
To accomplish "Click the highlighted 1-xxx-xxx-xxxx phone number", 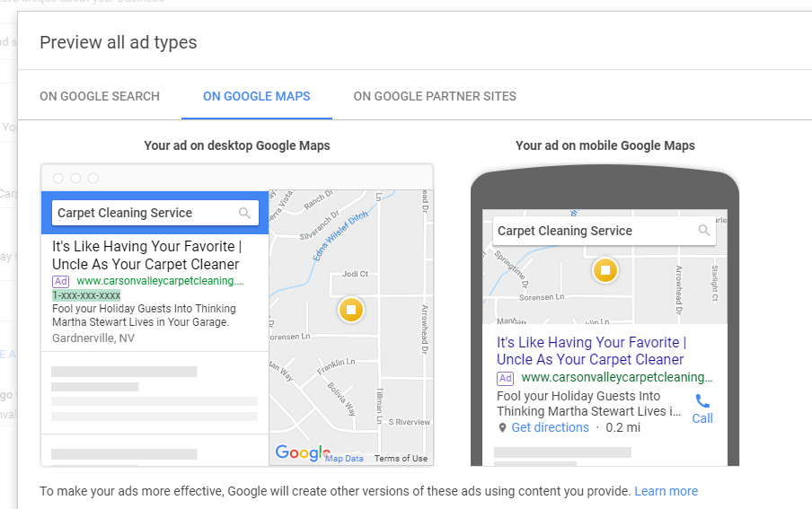I will (86, 295).
